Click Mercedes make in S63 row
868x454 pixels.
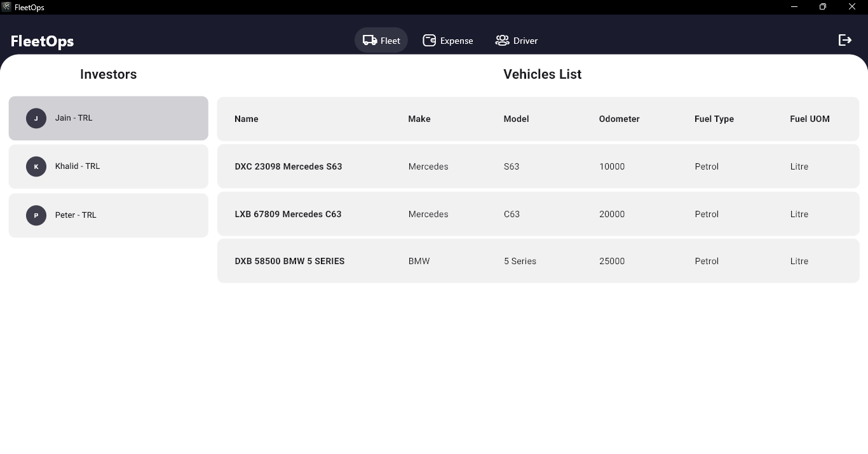(x=428, y=166)
